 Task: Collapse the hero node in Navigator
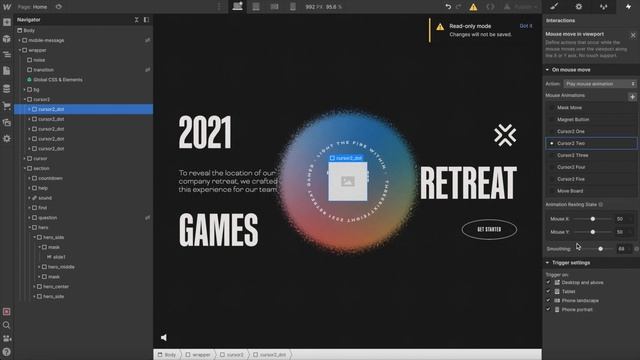[x=29, y=227]
